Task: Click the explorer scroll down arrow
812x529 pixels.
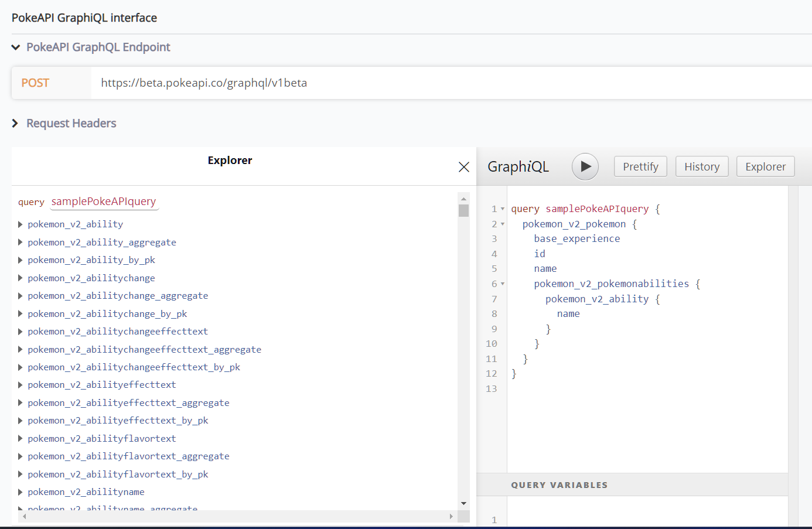Action: pos(463,503)
